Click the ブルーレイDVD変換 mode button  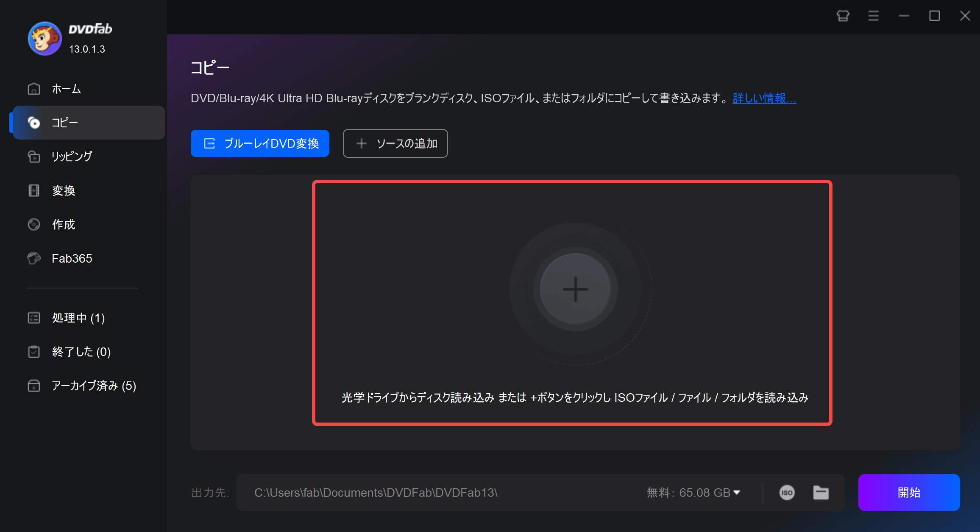pos(260,143)
